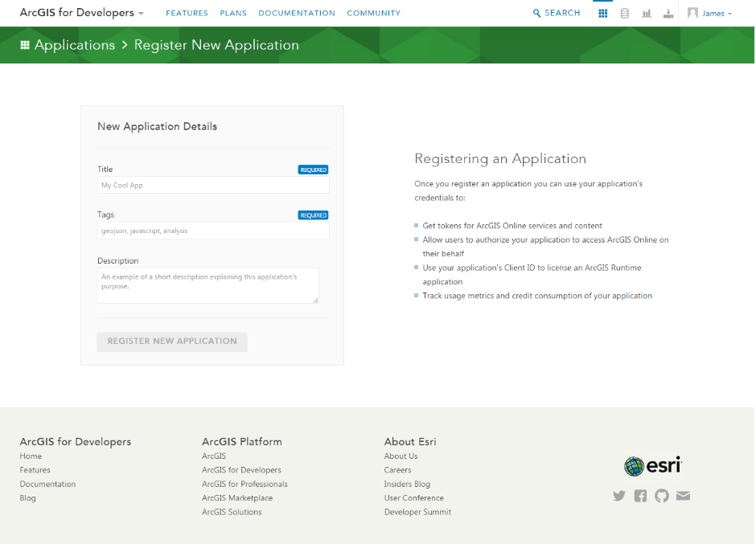
Task: Focus the Tags input field
Action: click(x=213, y=231)
